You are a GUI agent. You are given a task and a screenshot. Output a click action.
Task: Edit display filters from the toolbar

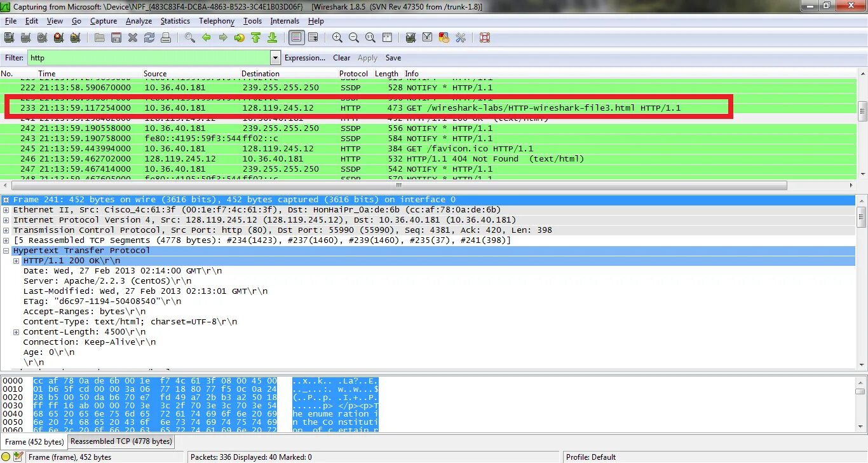428,38
